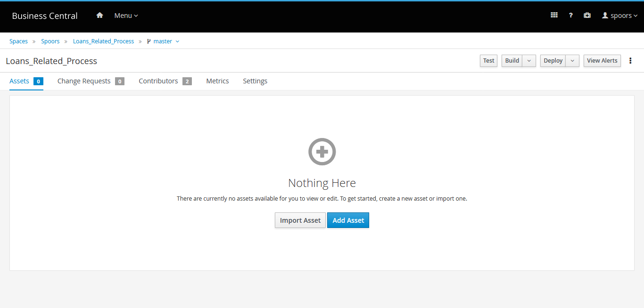The image size is (644, 308).
Task: Click the master branch icon
Action: point(149,41)
